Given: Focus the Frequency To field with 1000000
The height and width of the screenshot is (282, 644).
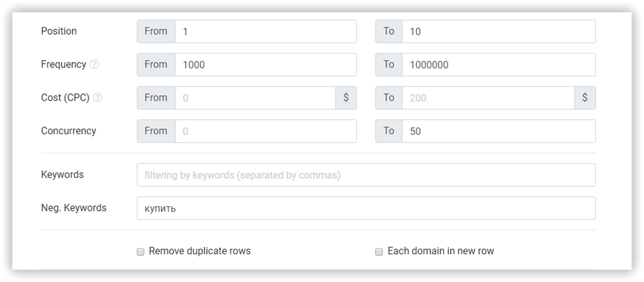Looking at the screenshot, I should (499, 65).
